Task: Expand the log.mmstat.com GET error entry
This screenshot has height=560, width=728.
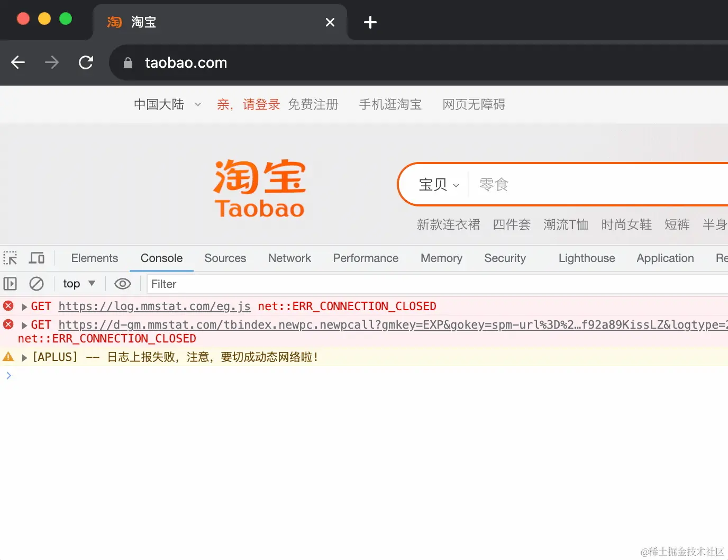Action: 24,306
